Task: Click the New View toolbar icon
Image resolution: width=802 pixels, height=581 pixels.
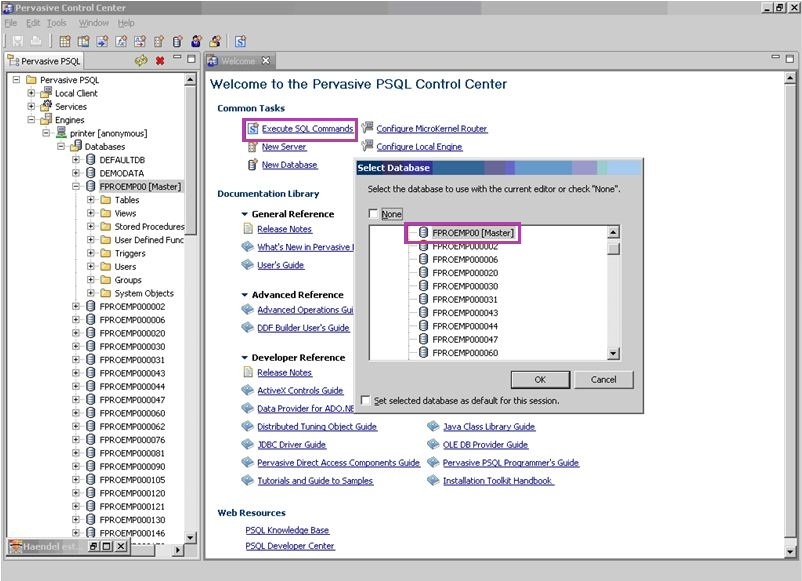Action: click(x=83, y=41)
